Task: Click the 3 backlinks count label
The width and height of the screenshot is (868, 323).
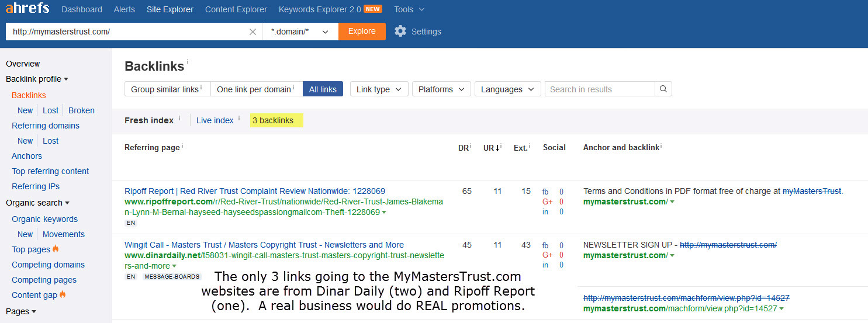Action: coord(276,120)
